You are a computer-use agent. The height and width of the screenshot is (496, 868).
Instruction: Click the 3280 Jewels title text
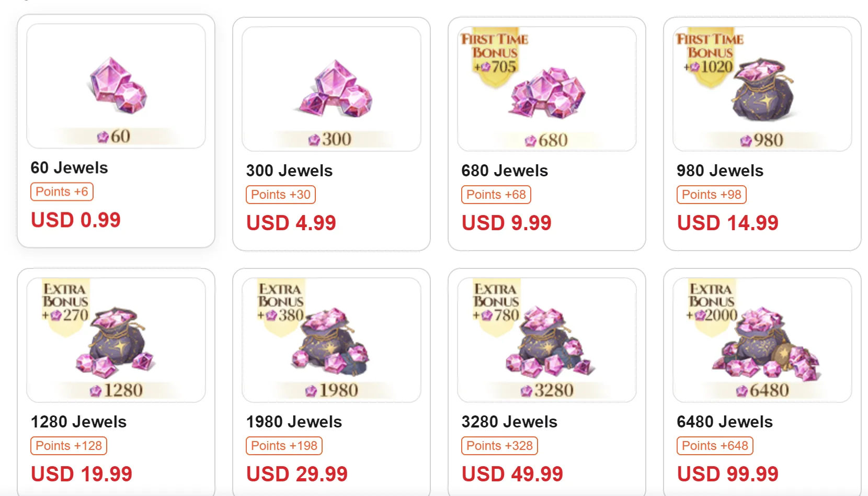point(509,422)
